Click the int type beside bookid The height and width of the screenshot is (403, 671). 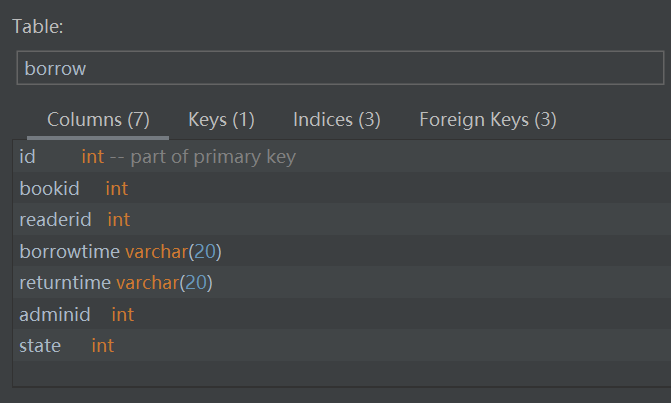click(117, 188)
